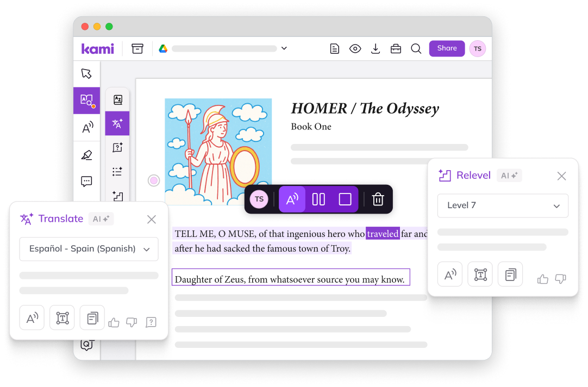The width and height of the screenshot is (588, 387).
Task: Click the AI badge in Translate panel
Action: 101,219
